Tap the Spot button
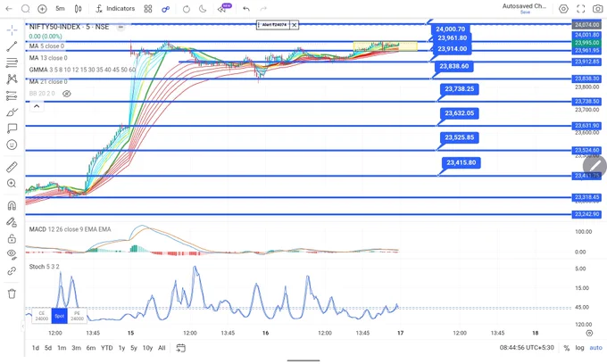Screen dimensions: 607x364 (59, 316)
